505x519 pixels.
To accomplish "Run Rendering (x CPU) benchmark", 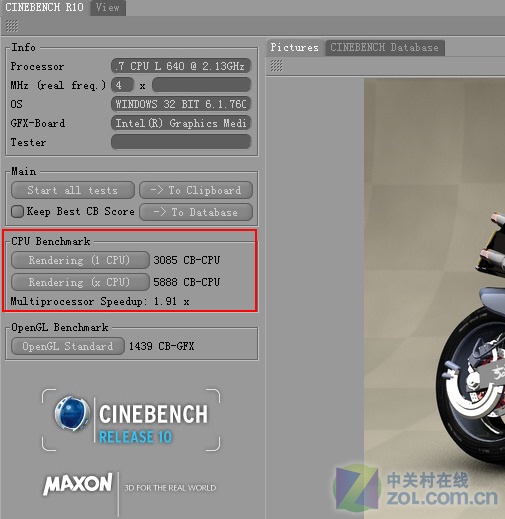I will click(80, 282).
